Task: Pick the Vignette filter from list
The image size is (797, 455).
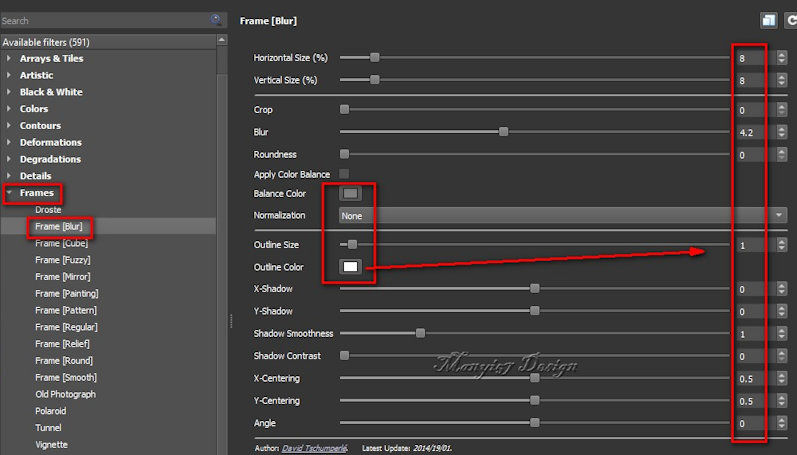Action: click(x=52, y=445)
